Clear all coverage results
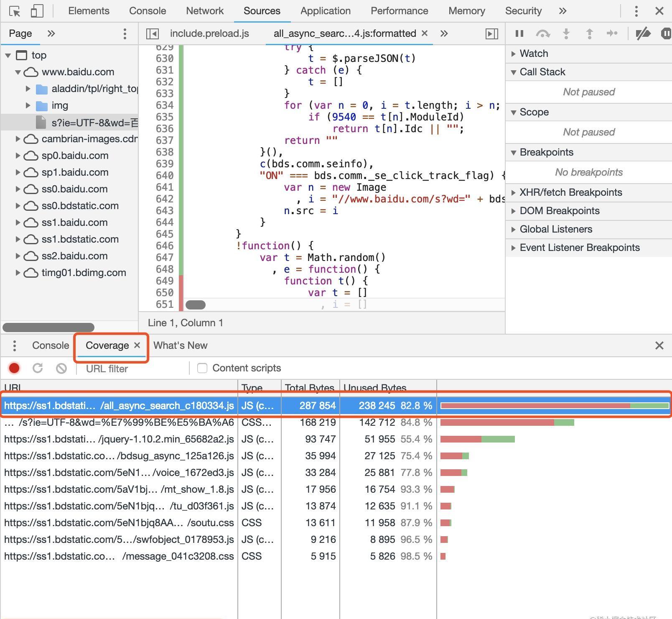This screenshot has width=672, height=619. (61, 368)
